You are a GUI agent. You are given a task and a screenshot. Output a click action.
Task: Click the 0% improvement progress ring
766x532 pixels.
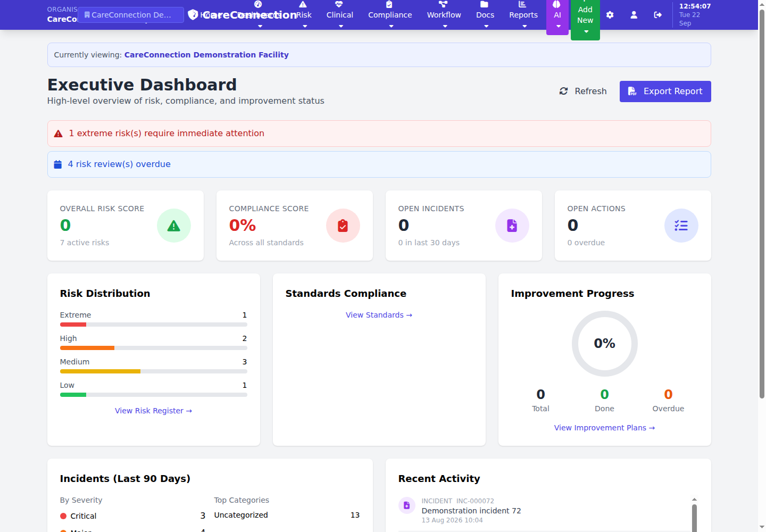(605, 344)
